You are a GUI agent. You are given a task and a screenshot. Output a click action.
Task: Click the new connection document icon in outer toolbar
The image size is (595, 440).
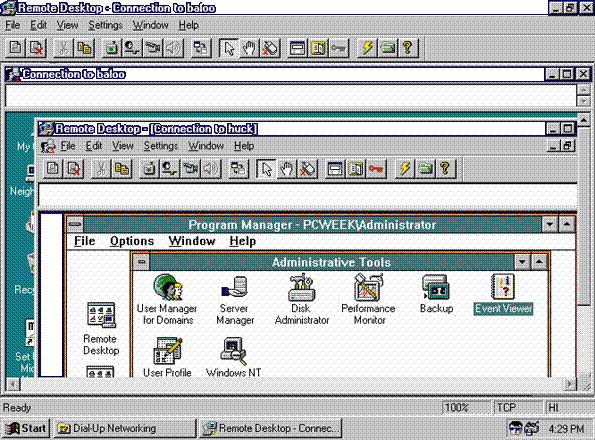[16, 48]
